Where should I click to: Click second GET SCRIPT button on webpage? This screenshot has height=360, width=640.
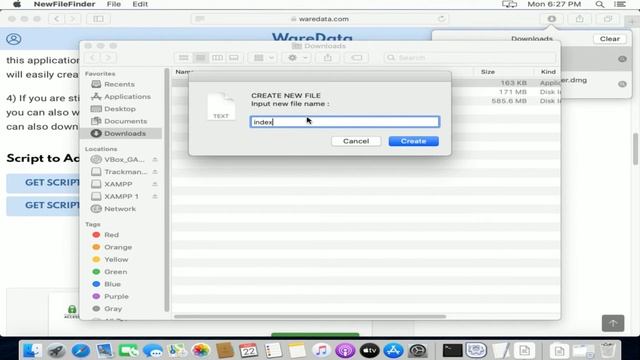pyautogui.click(x=43, y=205)
